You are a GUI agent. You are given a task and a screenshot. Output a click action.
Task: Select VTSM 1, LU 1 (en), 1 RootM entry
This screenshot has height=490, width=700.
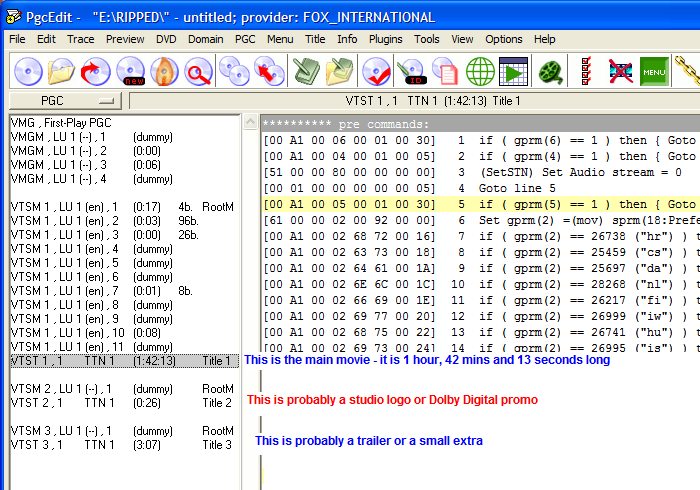click(120, 207)
